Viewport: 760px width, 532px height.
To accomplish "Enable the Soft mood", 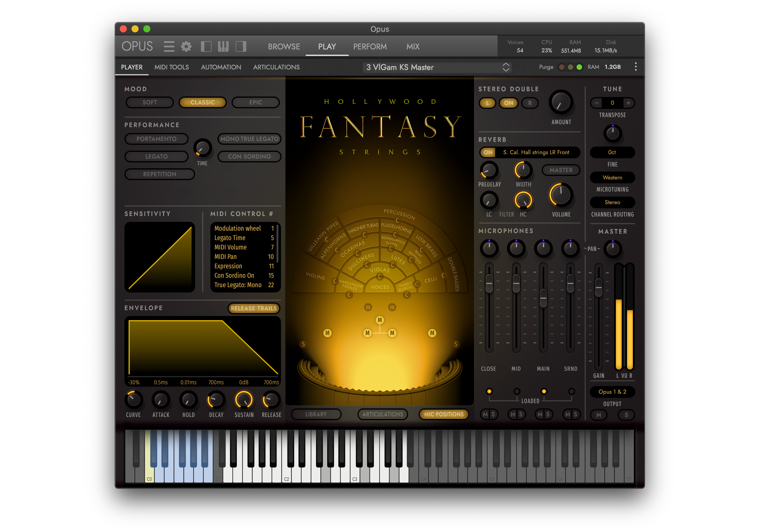I will coord(149,102).
